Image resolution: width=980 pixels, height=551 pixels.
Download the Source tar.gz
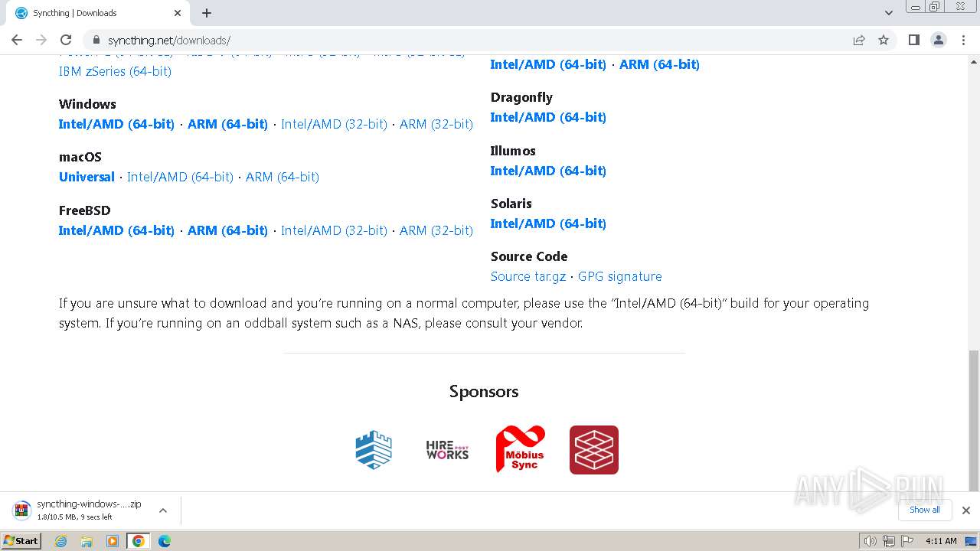tap(528, 276)
